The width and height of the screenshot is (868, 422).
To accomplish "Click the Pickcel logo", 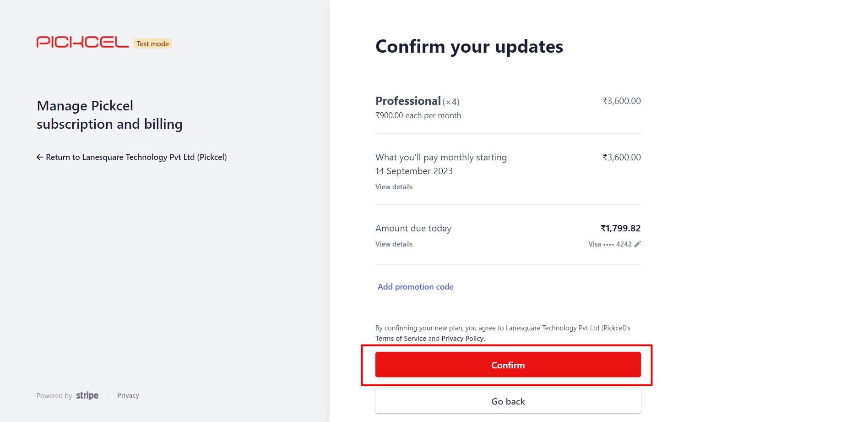I will [82, 42].
